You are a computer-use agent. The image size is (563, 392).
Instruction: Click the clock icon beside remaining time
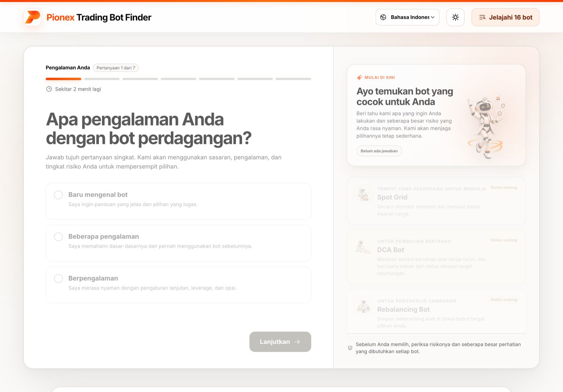click(49, 89)
